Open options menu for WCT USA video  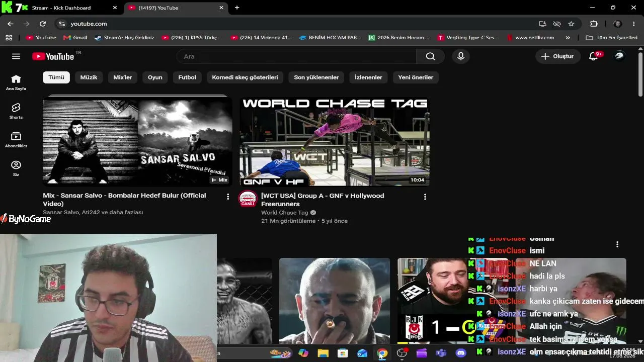pos(425,197)
